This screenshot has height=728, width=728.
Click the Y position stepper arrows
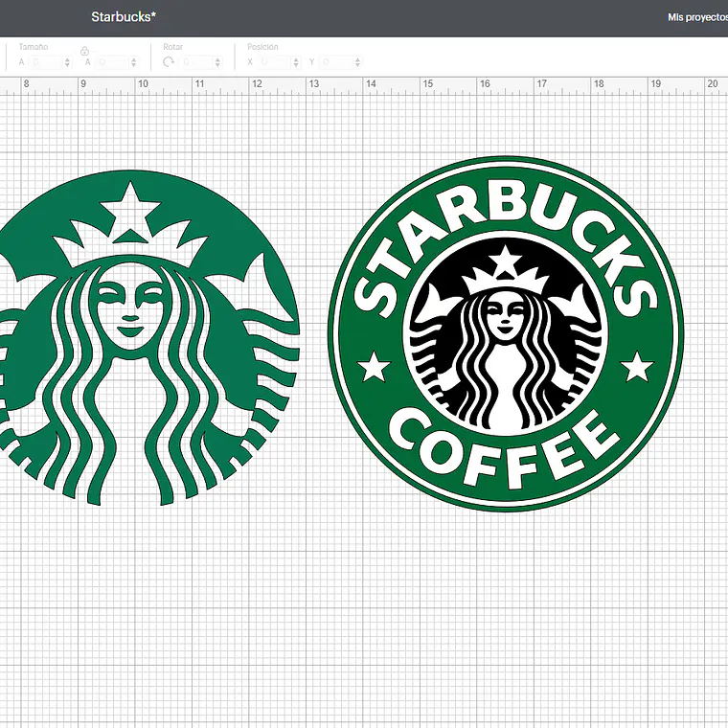(x=357, y=62)
